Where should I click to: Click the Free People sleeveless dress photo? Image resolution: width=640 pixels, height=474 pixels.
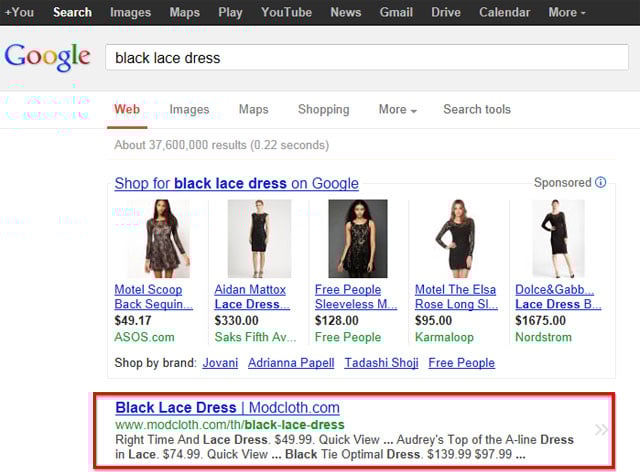[358, 238]
